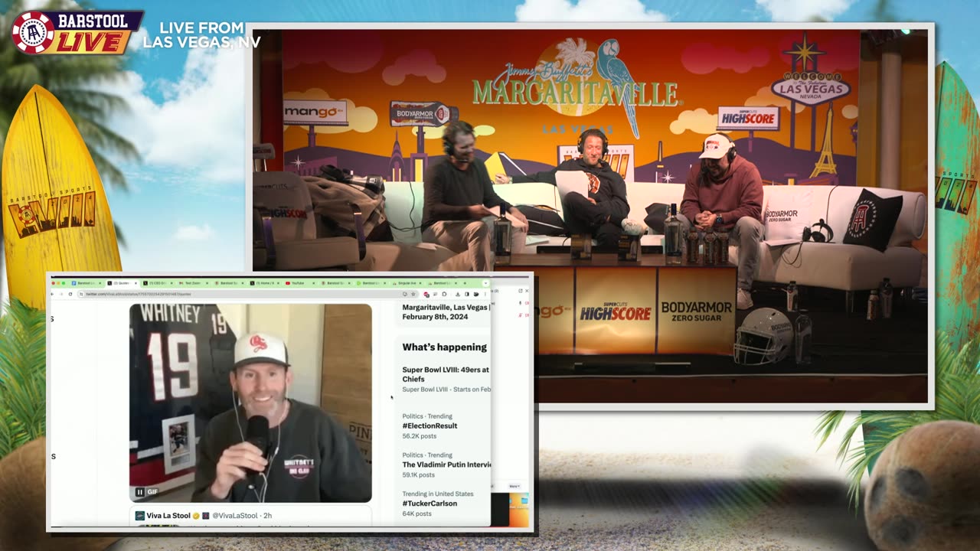980x551 pixels.
Task: Bookmark this page with the star icon
Action: pos(413,294)
